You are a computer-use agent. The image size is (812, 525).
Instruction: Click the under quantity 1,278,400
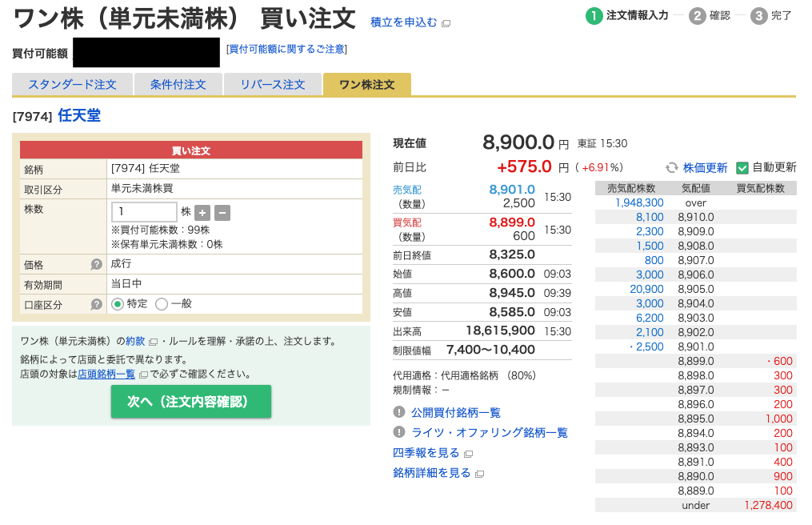(769, 505)
